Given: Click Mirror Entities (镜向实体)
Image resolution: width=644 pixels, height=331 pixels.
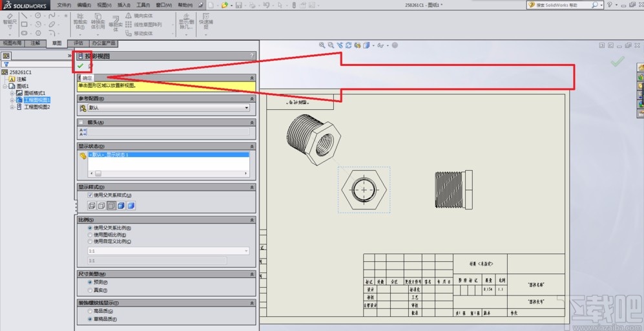Looking at the screenshot, I should [x=139, y=16].
